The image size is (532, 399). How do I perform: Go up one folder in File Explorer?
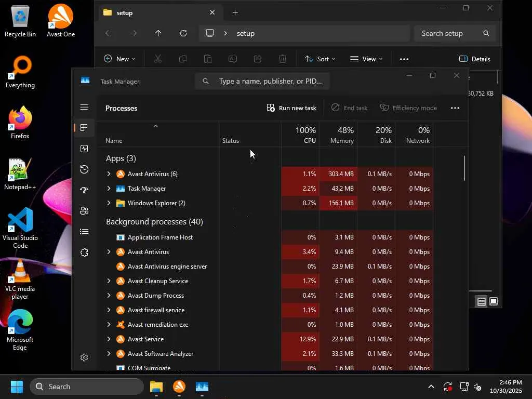[x=158, y=33]
